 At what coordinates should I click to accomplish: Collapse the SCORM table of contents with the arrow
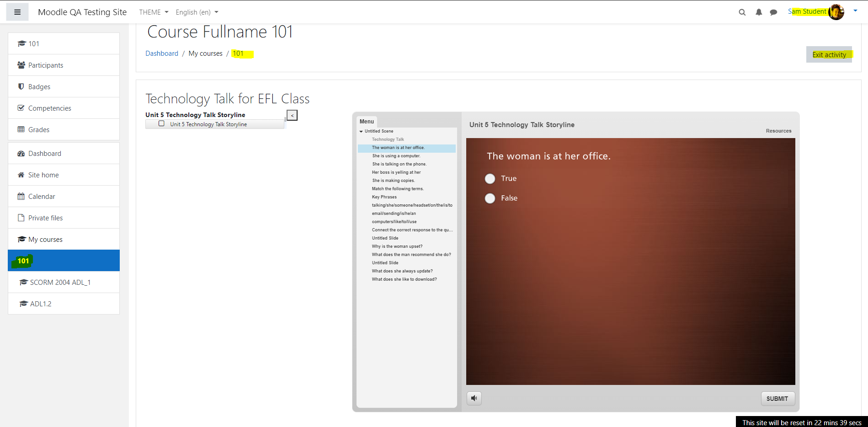[292, 115]
